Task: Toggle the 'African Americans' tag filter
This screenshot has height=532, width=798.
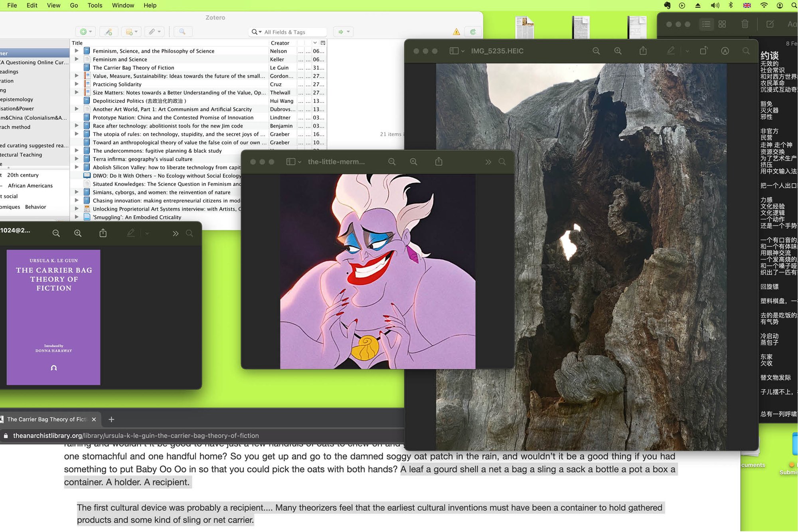Action: click(x=30, y=186)
